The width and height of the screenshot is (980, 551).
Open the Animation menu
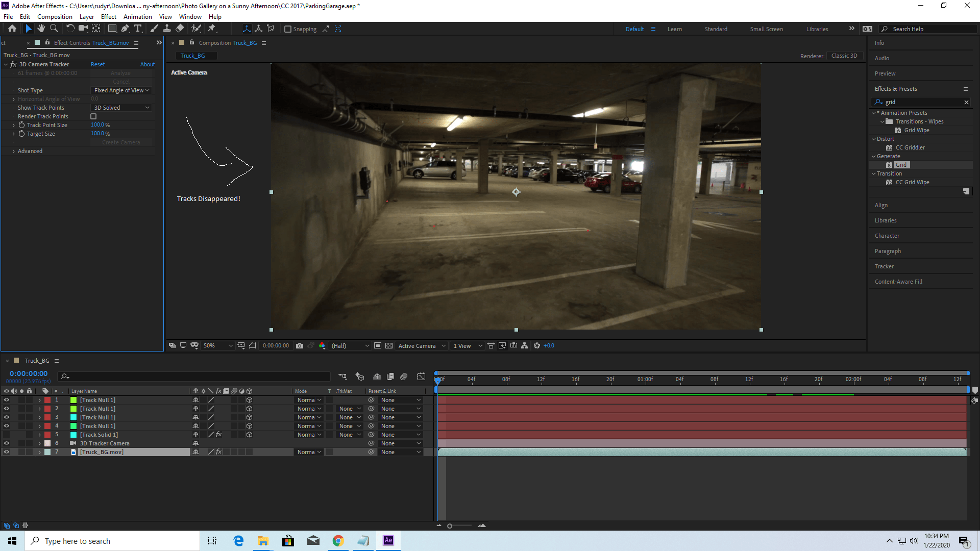(137, 17)
